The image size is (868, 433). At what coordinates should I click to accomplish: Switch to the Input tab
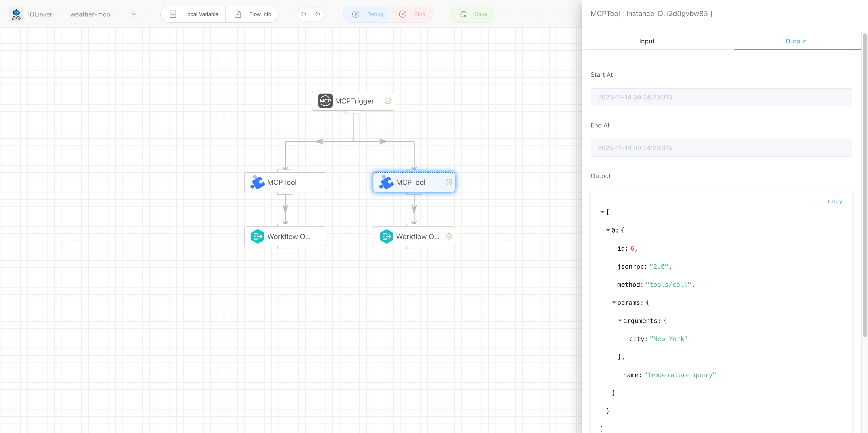(647, 41)
